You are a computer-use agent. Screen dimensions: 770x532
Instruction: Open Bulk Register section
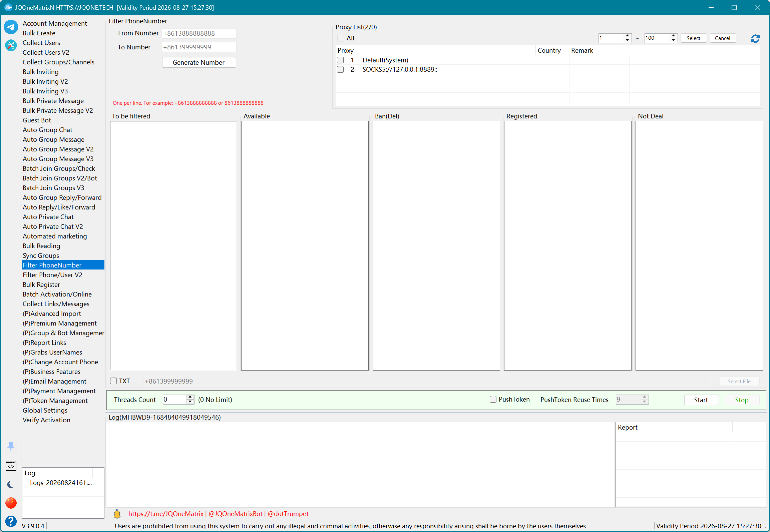pos(41,285)
